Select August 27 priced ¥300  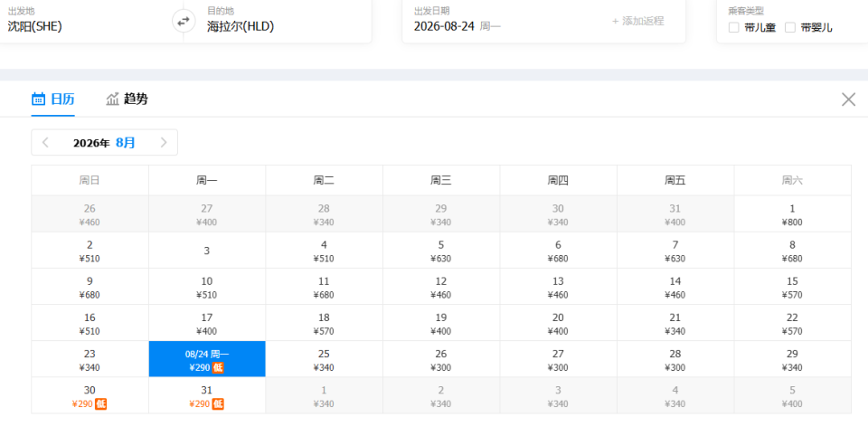click(558, 359)
